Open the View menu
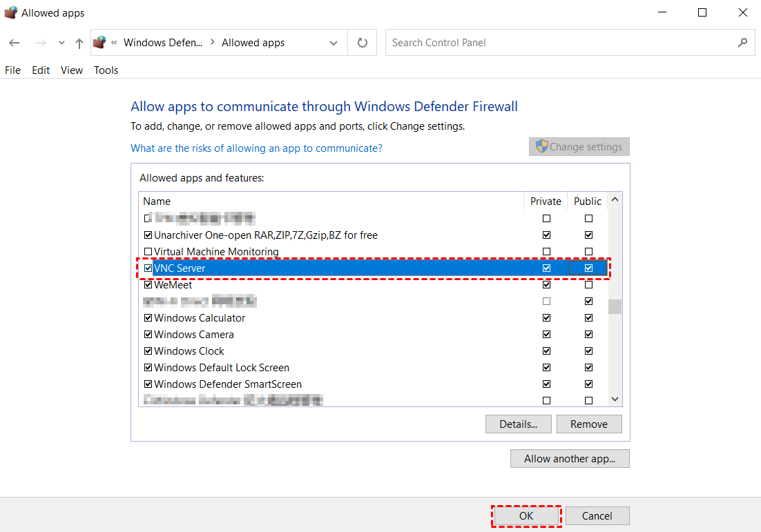761x532 pixels. click(x=72, y=70)
